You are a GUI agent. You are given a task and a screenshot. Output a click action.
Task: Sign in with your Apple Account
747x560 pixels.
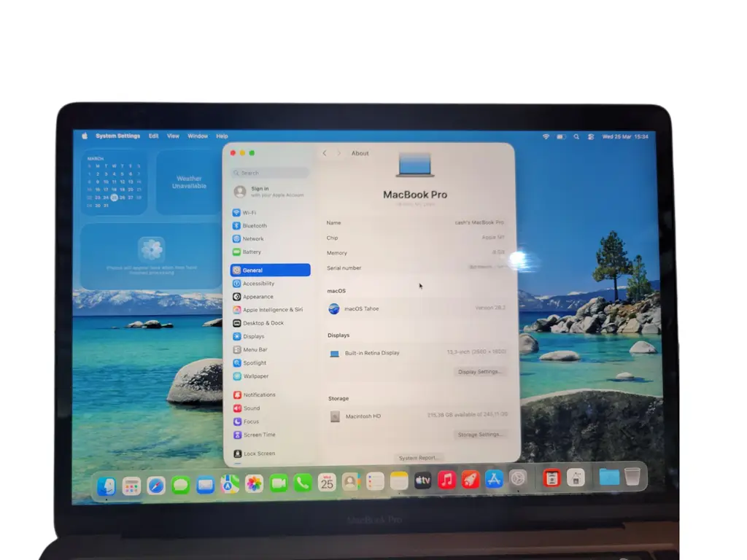tap(270, 192)
